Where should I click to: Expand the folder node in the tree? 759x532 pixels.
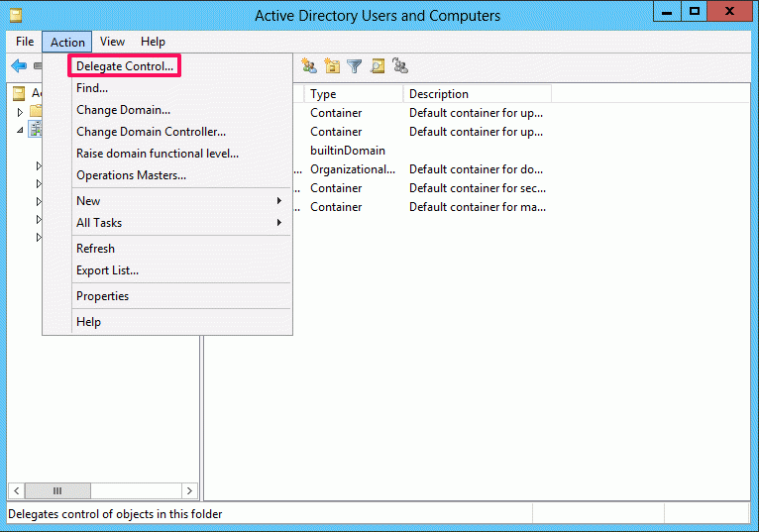click(20, 112)
